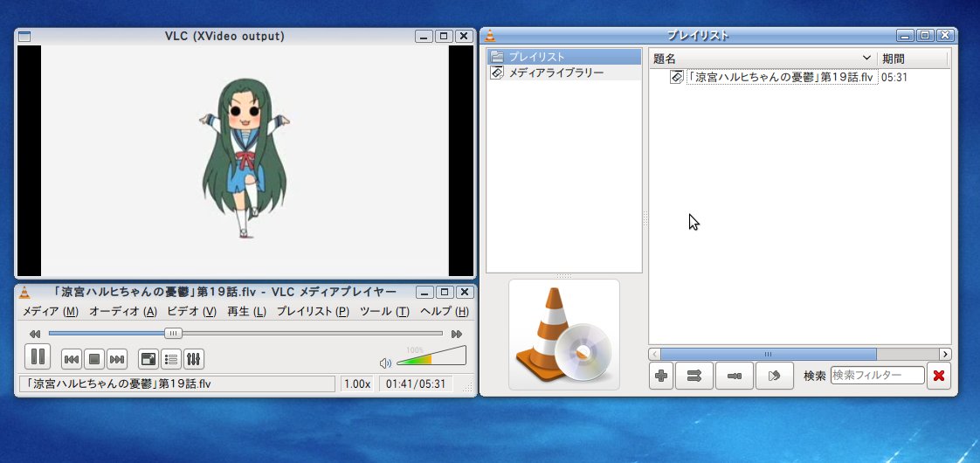Click the 検索フィルター search field
Viewport: 980px width, 463px height.
click(x=878, y=376)
